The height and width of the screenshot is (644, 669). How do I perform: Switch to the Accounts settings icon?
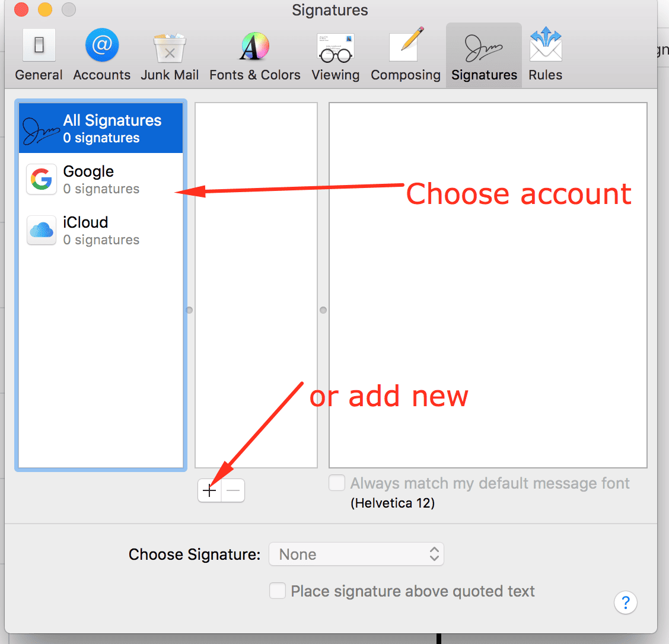[x=101, y=53]
